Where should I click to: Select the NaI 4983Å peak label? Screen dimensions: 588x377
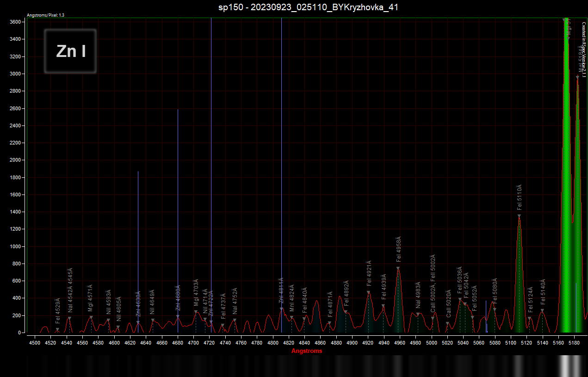click(418, 295)
